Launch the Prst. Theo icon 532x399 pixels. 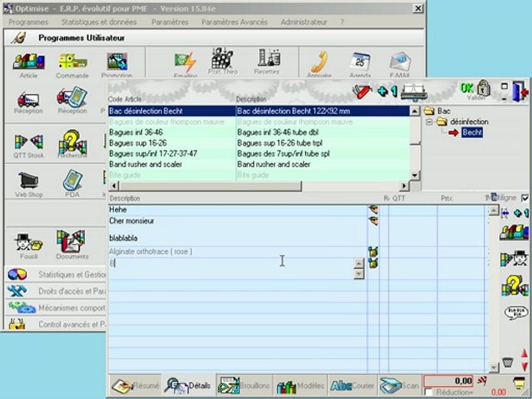pyautogui.click(x=223, y=58)
